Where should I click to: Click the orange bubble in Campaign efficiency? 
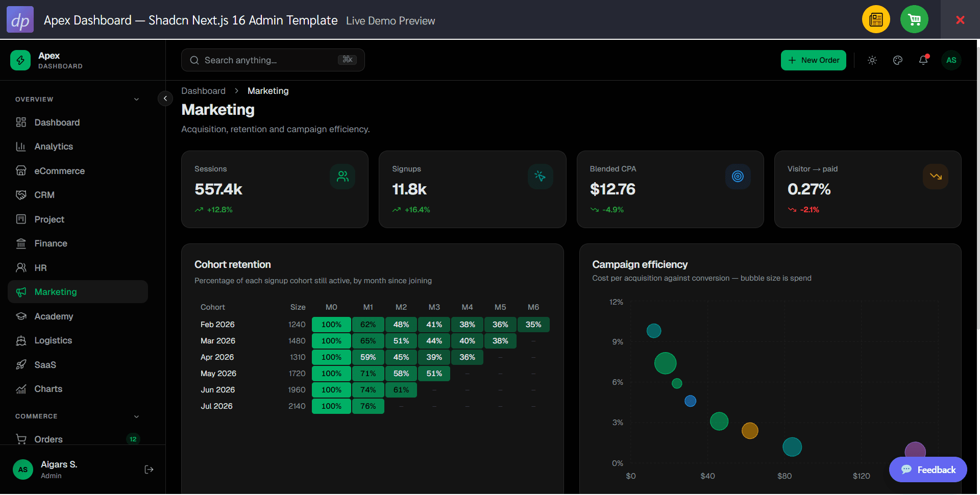click(750, 431)
